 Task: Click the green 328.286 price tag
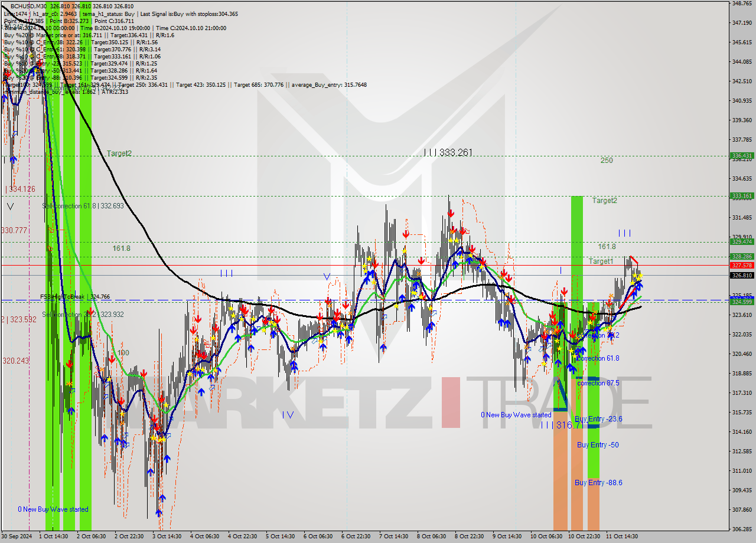click(742, 256)
